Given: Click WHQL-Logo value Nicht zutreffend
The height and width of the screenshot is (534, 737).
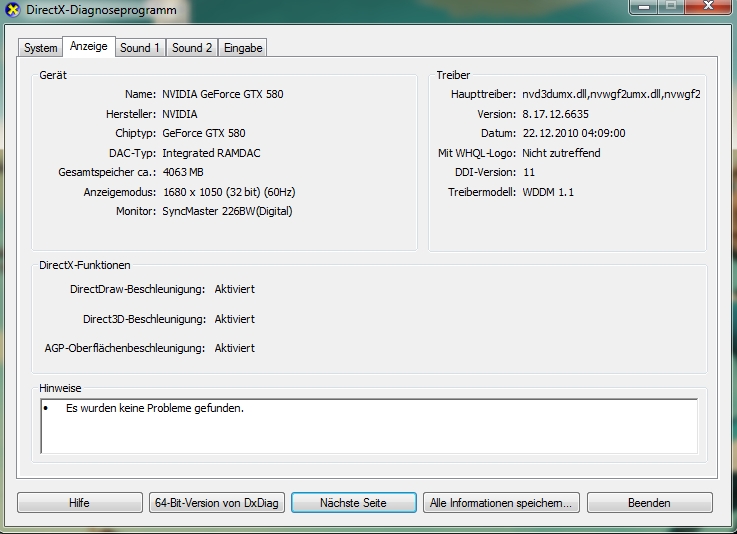Looking at the screenshot, I should (x=561, y=153).
